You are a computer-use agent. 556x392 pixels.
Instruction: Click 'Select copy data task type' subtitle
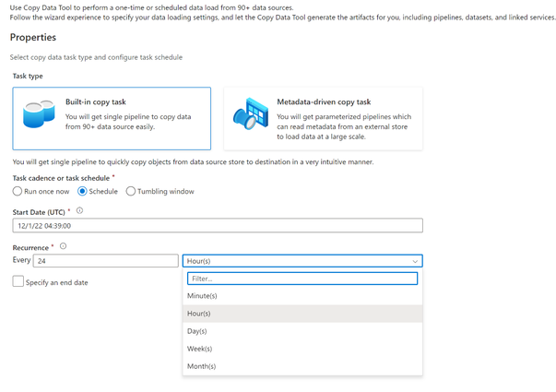[96, 57]
